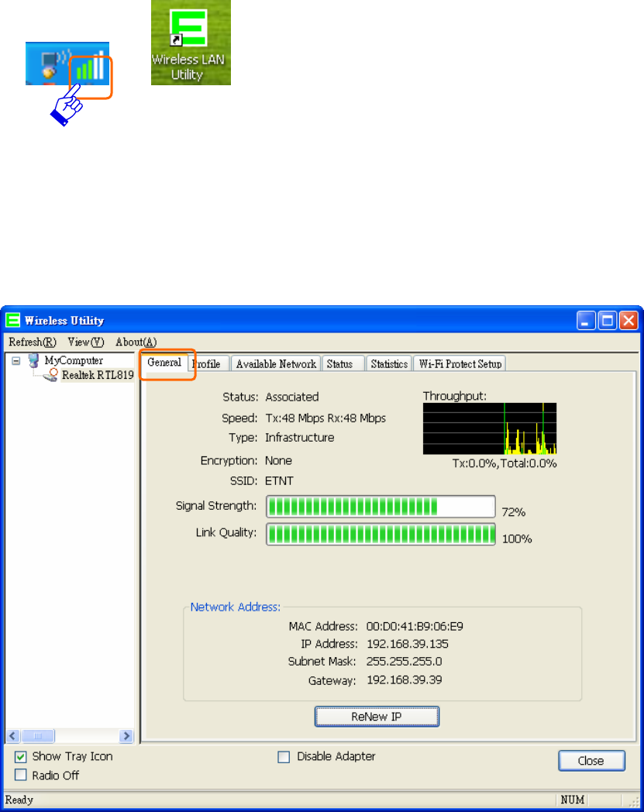The image size is (644, 812).
Task: Click the gateway value 192.168.39.39
Action: (404, 680)
